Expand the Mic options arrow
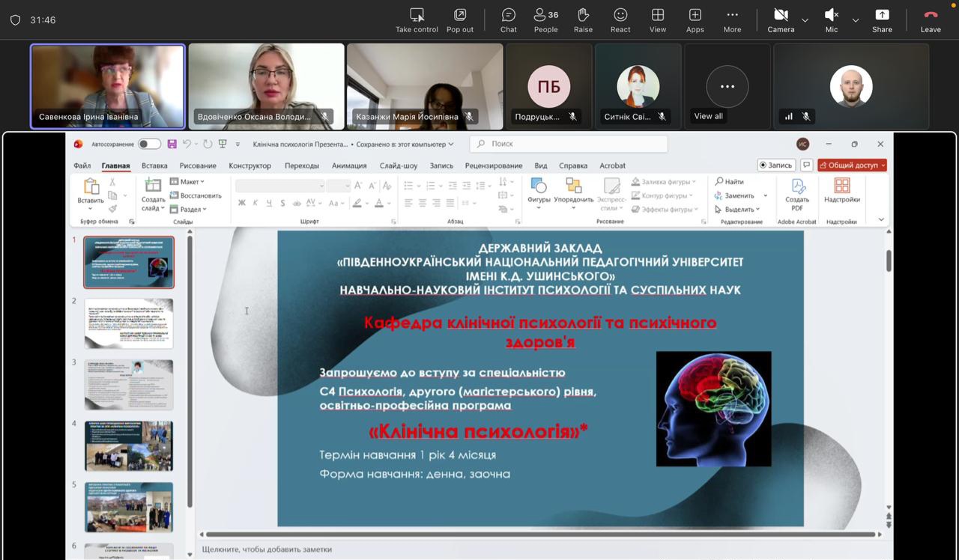Viewport: 959px width, 560px height. 855,20
